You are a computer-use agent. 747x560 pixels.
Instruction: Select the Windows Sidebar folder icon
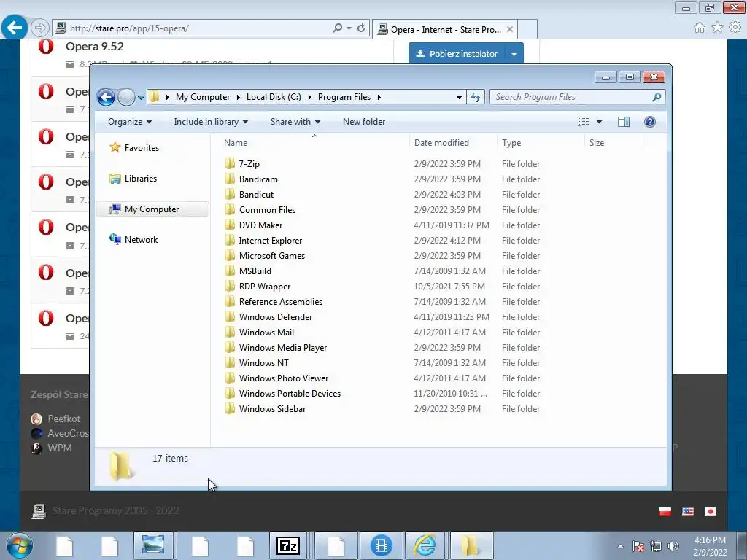click(230, 409)
